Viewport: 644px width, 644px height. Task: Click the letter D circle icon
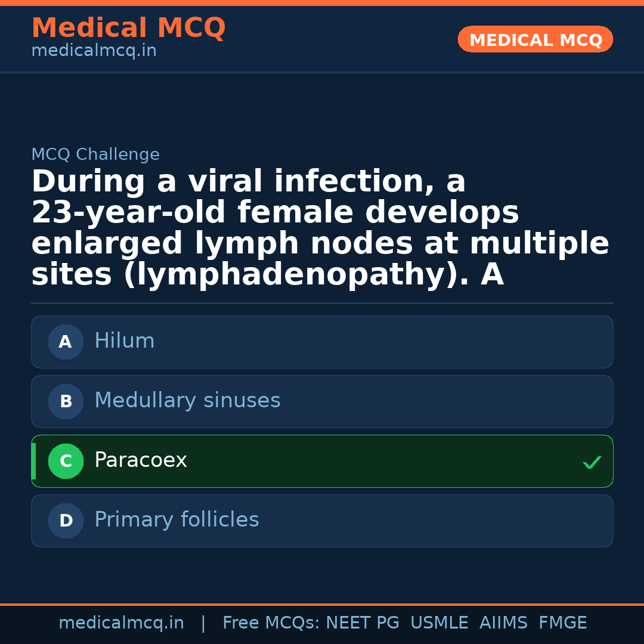66,521
